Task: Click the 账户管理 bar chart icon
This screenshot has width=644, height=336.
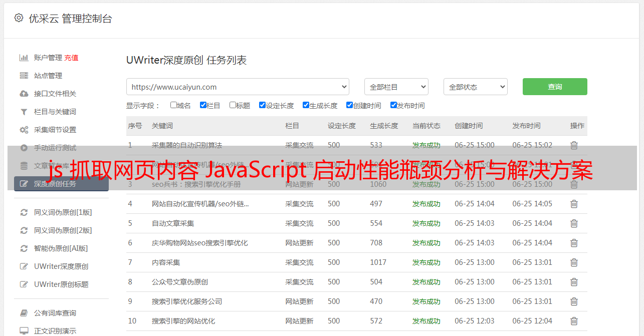Action: coord(24,58)
